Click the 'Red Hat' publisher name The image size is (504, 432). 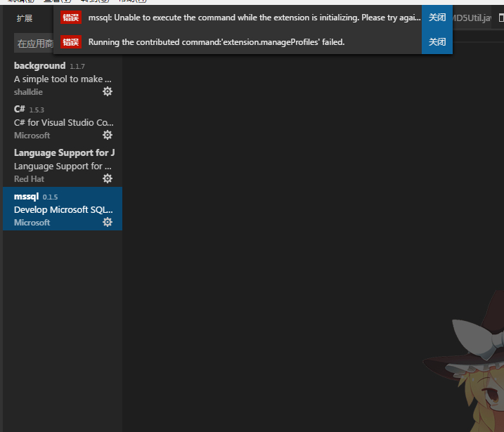tap(29, 179)
